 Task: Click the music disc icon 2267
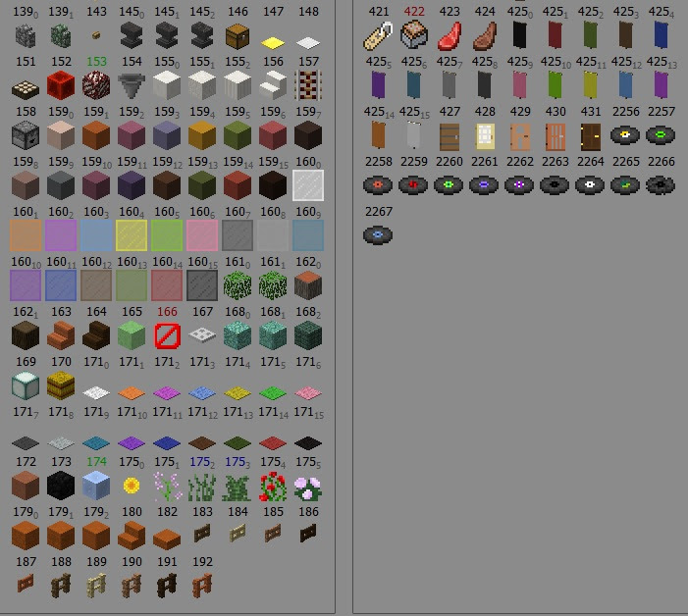pyautogui.click(x=378, y=235)
